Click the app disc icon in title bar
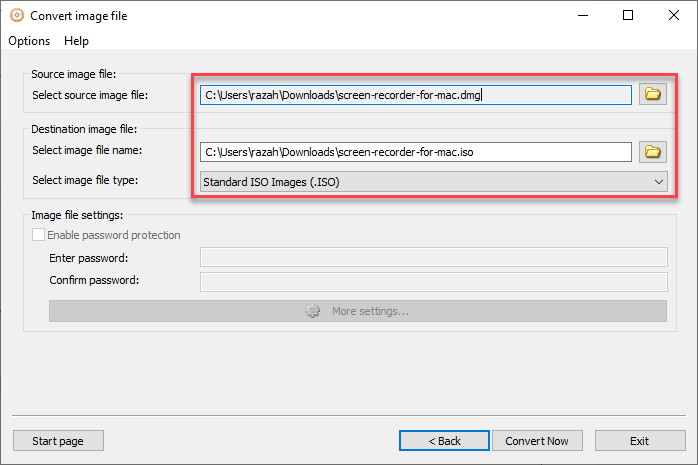Screen dimensions: 698x465 point(16,16)
